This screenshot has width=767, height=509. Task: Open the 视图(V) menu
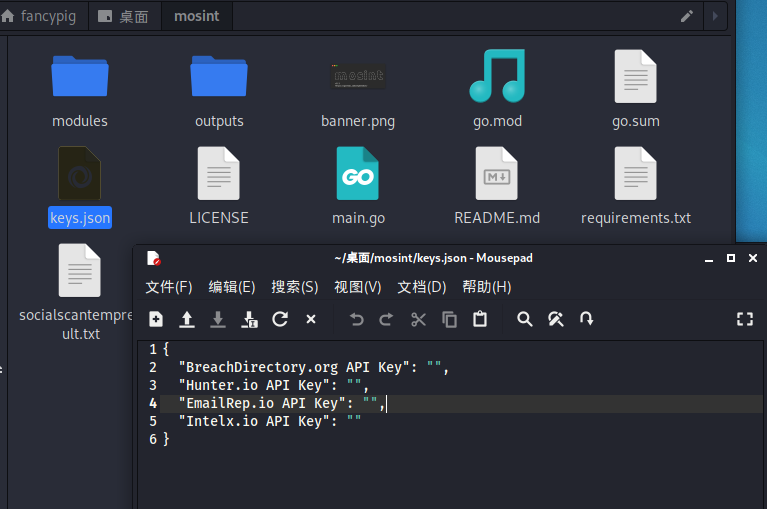point(358,287)
